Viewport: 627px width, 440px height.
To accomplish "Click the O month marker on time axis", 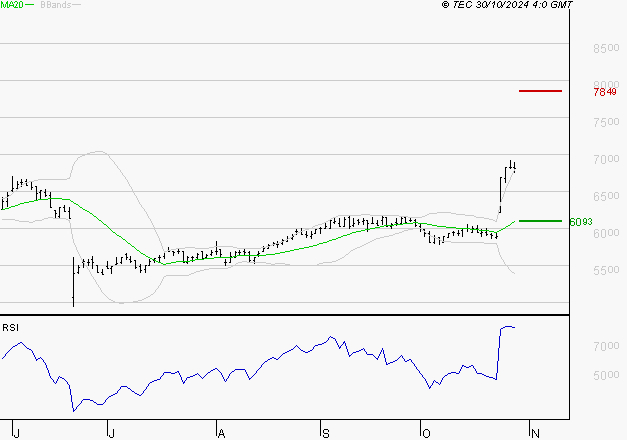I will pos(426,433).
